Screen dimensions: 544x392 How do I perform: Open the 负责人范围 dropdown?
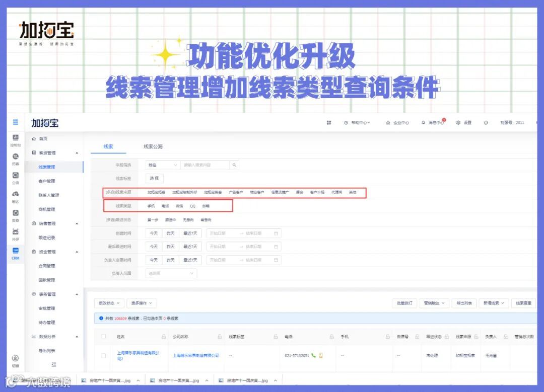(x=171, y=273)
